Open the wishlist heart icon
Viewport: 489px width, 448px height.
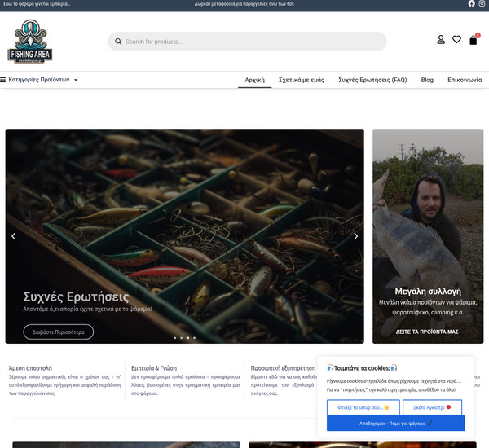456,40
